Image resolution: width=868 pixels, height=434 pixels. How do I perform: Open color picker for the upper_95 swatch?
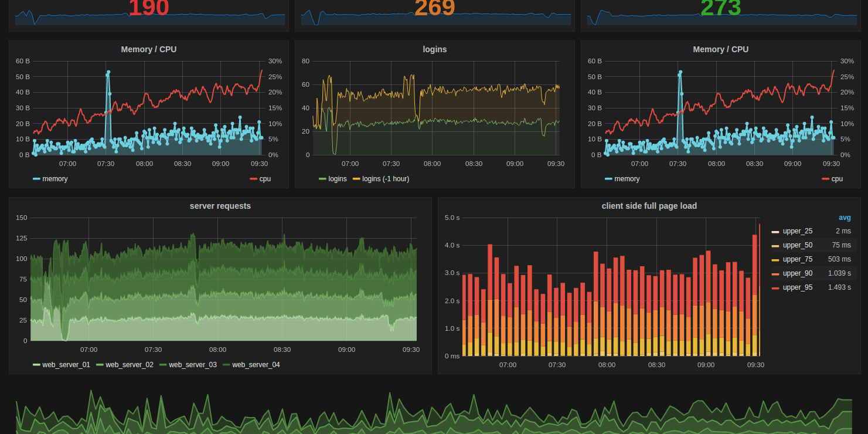pos(775,288)
